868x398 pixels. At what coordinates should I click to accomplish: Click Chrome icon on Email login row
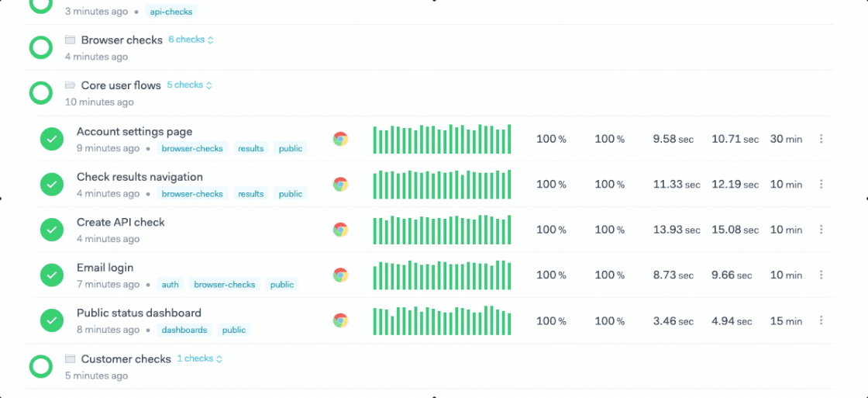340,275
